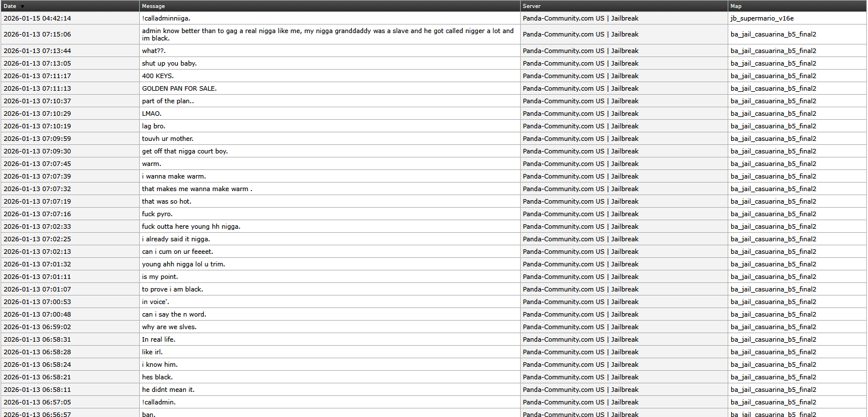Select the 'that was so hot.' message

pyautogui.click(x=167, y=201)
